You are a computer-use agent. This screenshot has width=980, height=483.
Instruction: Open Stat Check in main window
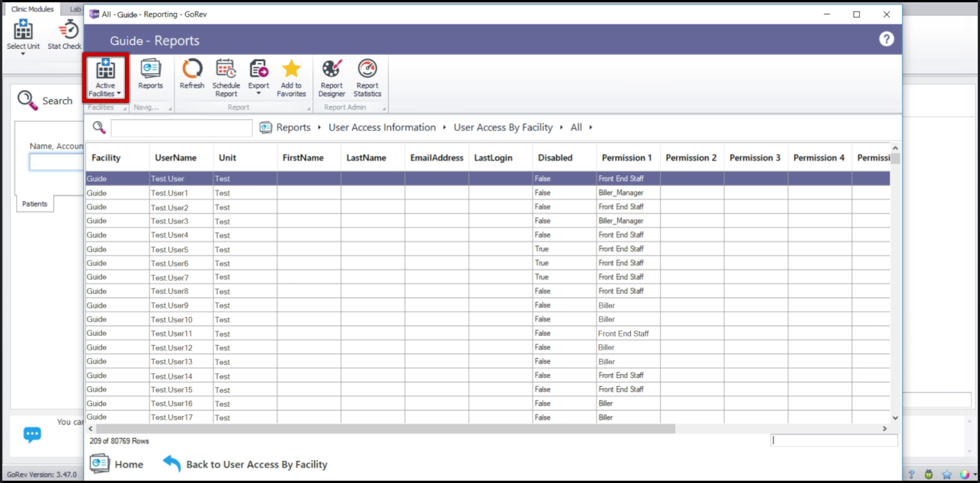tap(65, 36)
